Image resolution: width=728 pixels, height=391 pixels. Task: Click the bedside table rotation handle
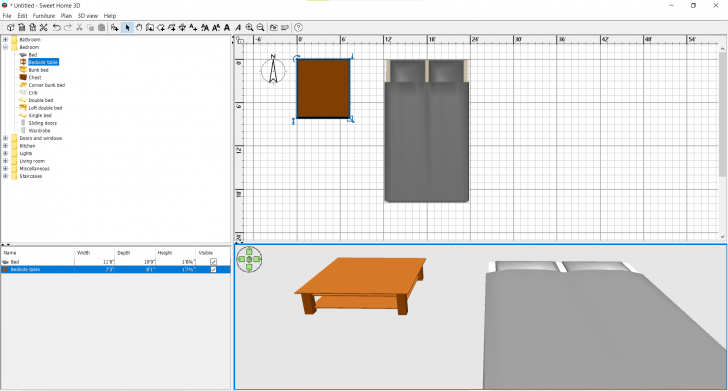296,58
